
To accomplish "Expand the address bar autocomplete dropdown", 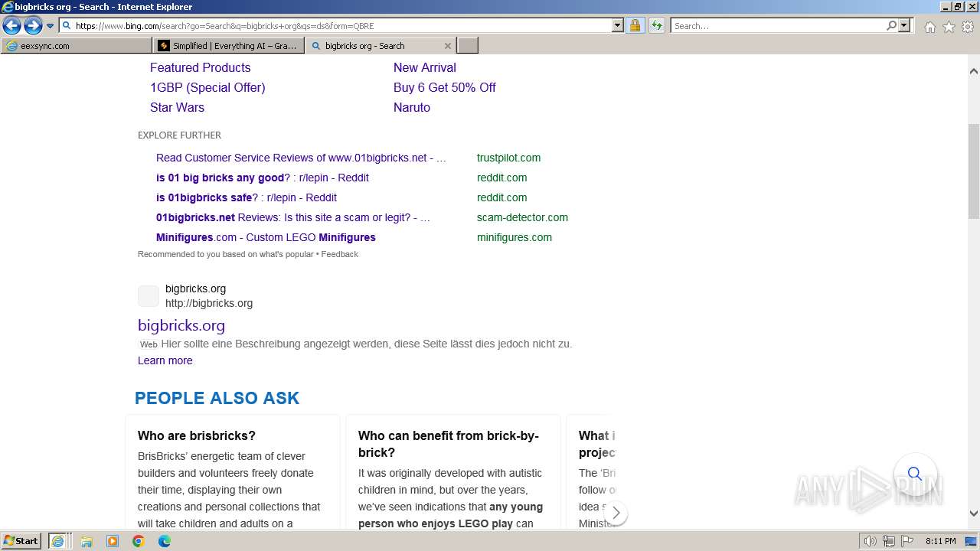I will [618, 25].
